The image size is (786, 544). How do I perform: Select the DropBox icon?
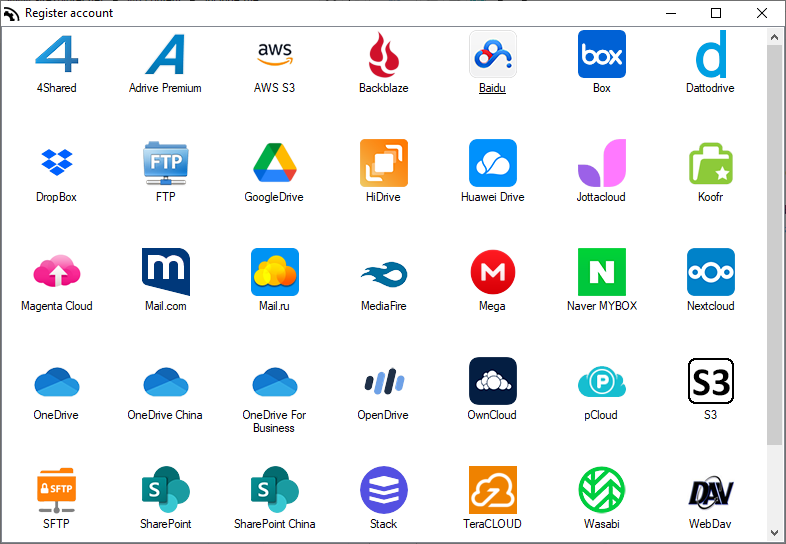coord(57,162)
